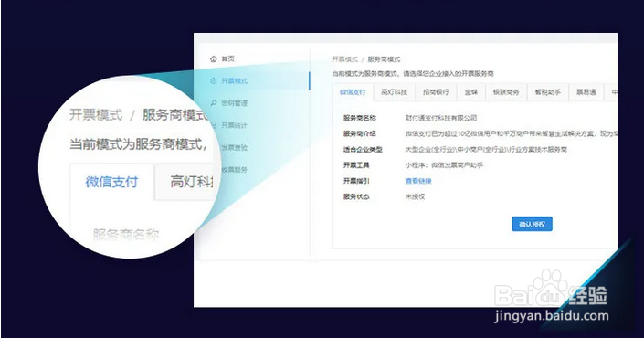Click the 未授权 service status value
Viewport: 644px width, 338px height.
click(x=415, y=197)
